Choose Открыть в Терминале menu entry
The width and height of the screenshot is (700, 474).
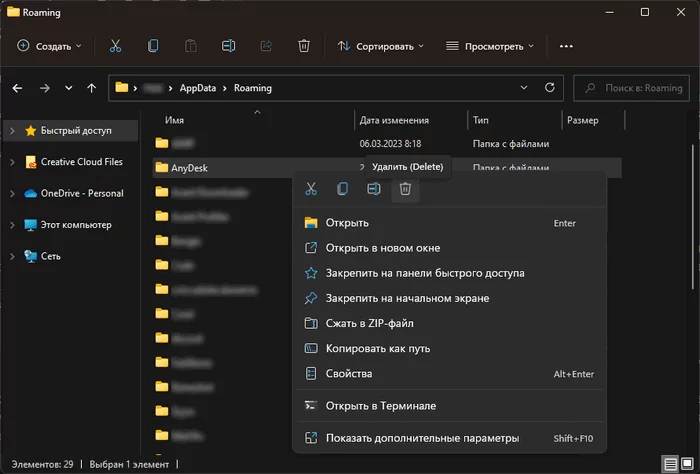(x=380, y=406)
